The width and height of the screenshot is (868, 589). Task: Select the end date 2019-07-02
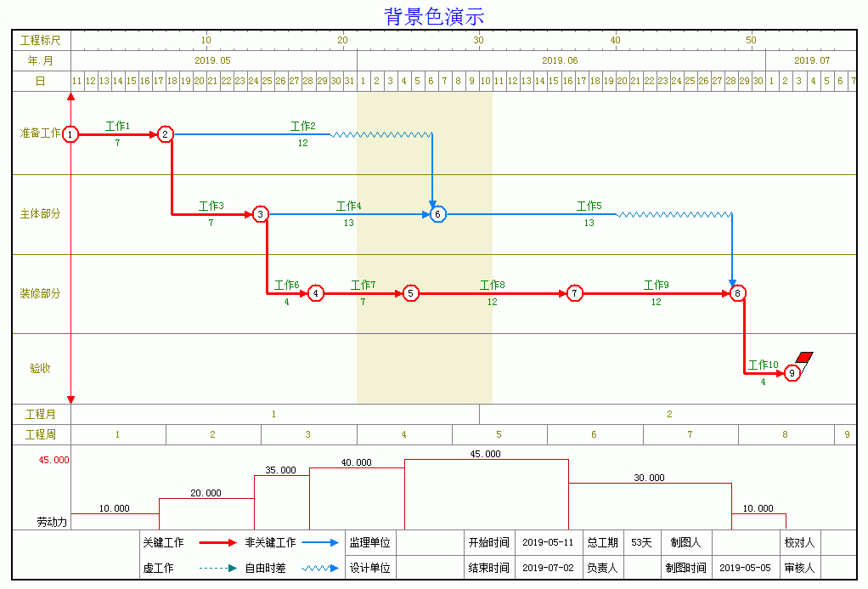point(548,568)
